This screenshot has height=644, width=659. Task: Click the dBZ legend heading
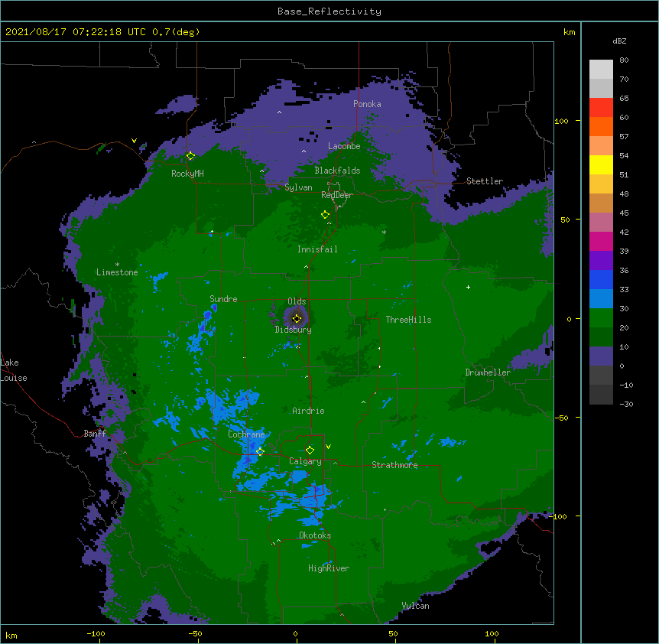coord(619,41)
